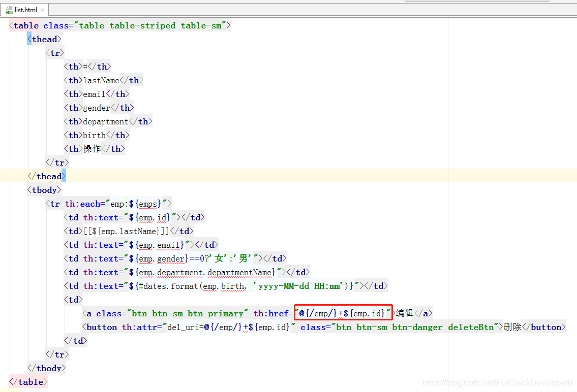Click the closing tbody tag
Viewport: 577px width, 392px height.
[x=46, y=369]
